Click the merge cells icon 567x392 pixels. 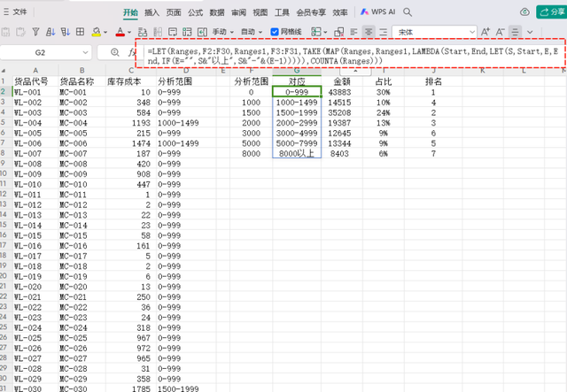[187, 32]
